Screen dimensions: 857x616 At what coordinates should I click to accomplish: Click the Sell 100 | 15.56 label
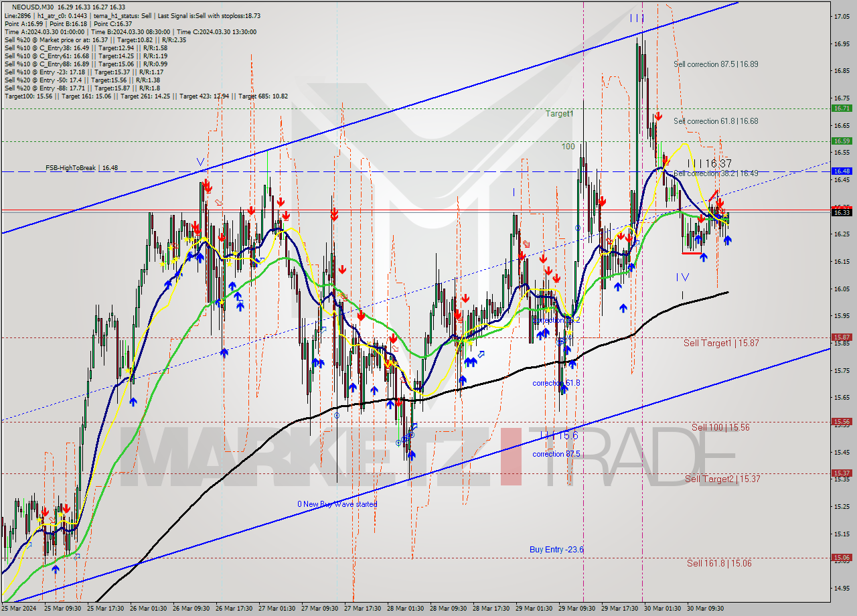[x=720, y=427]
